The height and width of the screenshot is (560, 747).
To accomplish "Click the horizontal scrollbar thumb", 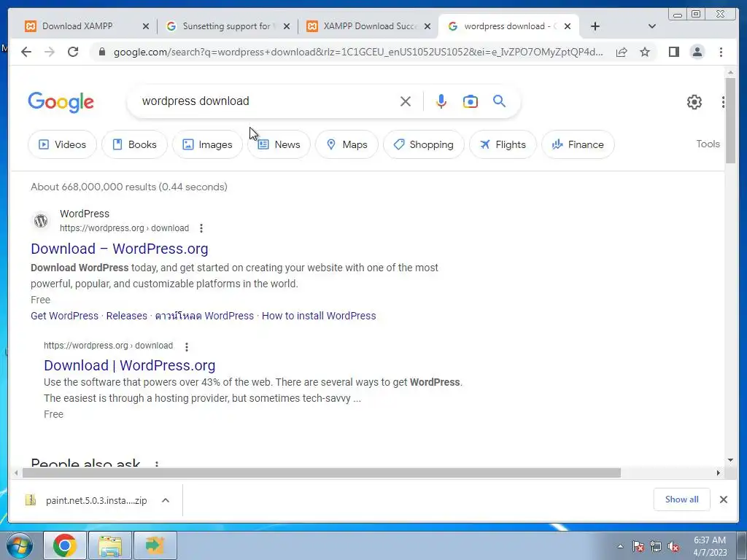I will tap(322, 472).
